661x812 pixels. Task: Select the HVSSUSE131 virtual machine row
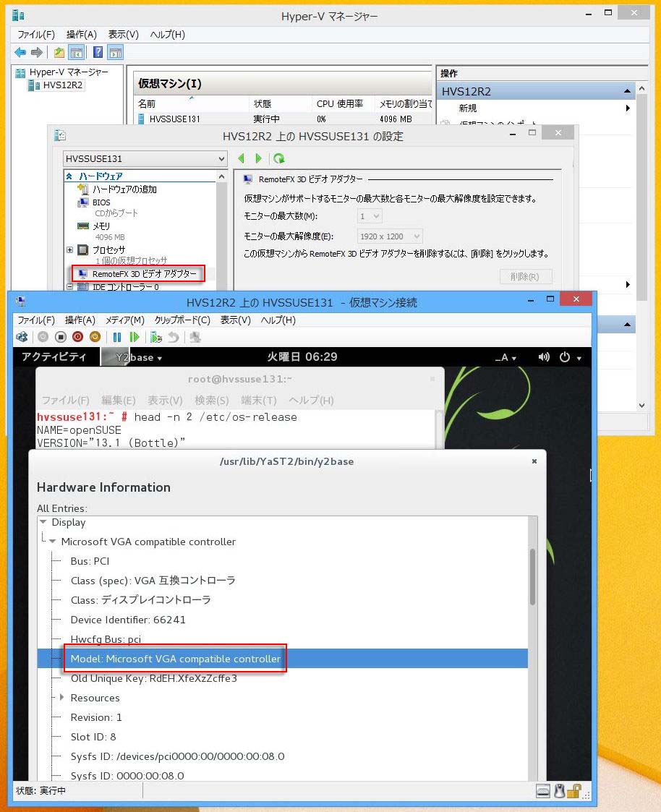pyautogui.click(x=282, y=119)
